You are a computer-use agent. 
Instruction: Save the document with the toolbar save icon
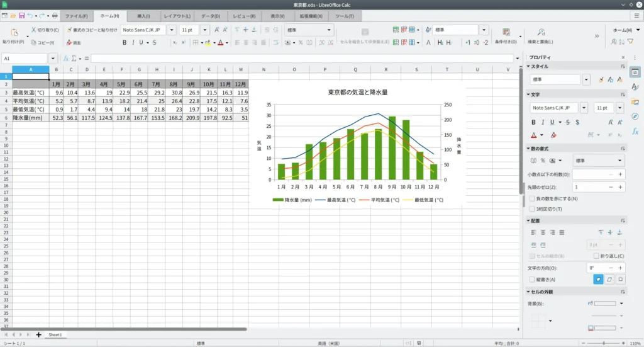click(x=22, y=16)
